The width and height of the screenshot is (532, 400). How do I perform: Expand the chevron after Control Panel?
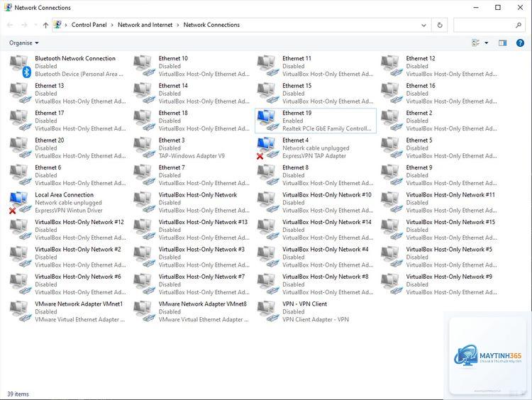(x=112, y=25)
